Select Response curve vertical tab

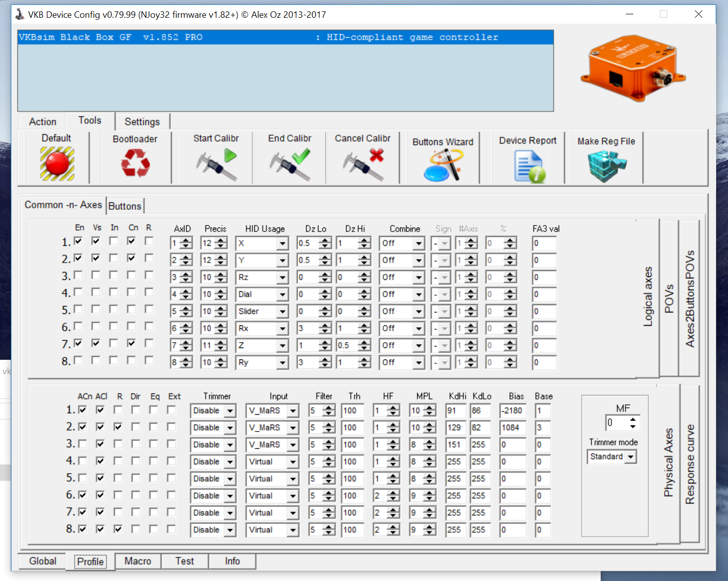pyautogui.click(x=690, y=464)
